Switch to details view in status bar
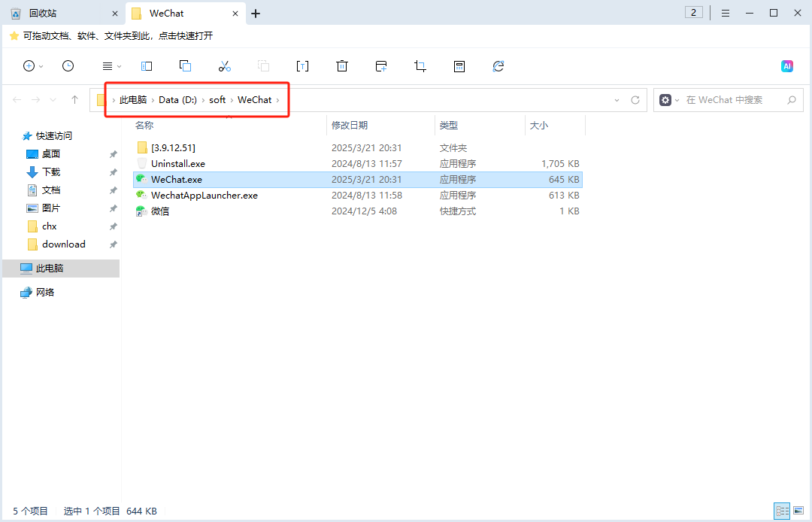The width and height of the screenshot is (812, 522). (x=782, y=511)
